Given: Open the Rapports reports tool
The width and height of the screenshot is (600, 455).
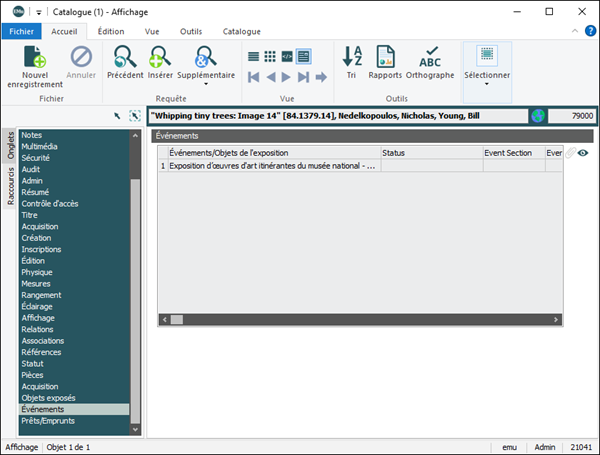Looking at the screenshot, I should pos(385,57).
